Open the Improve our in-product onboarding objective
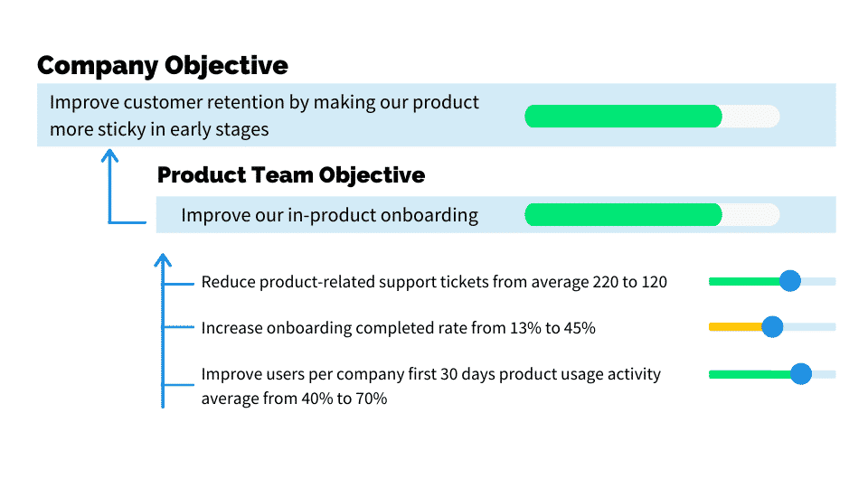 329,215
